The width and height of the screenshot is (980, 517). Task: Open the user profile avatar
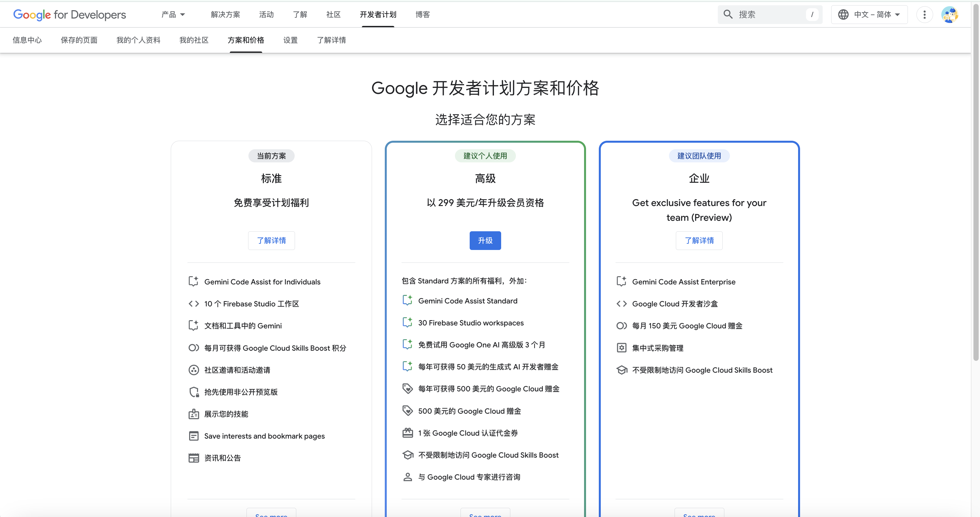(x=949, y=14)
